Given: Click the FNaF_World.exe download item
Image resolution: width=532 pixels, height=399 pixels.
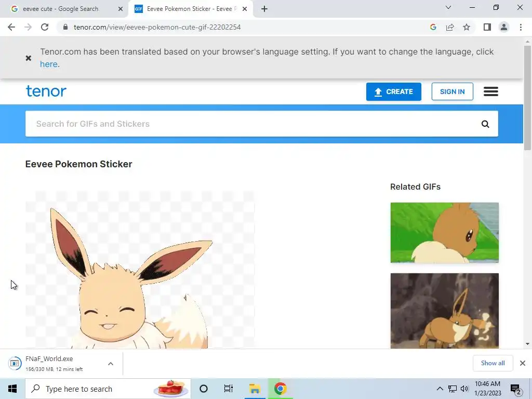Looking at the screenshot, I should (x=54, y=363).
